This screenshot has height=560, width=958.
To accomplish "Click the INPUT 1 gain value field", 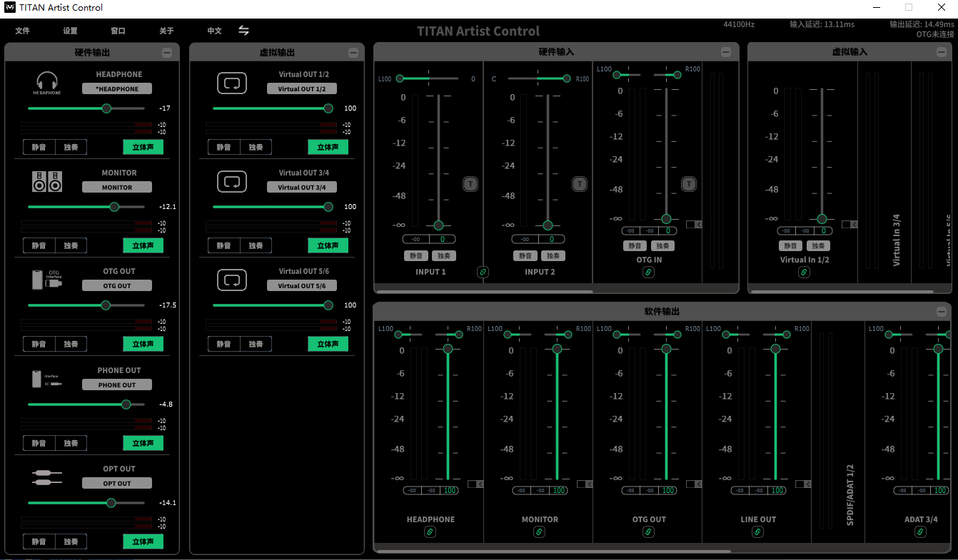I will (442, 239).
